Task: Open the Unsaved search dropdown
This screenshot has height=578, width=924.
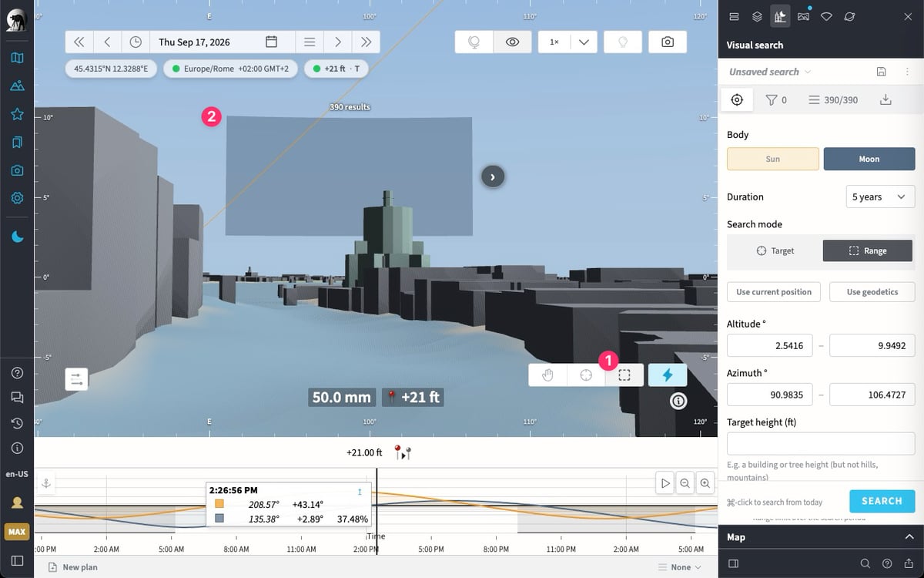Action: click(770, 72)
